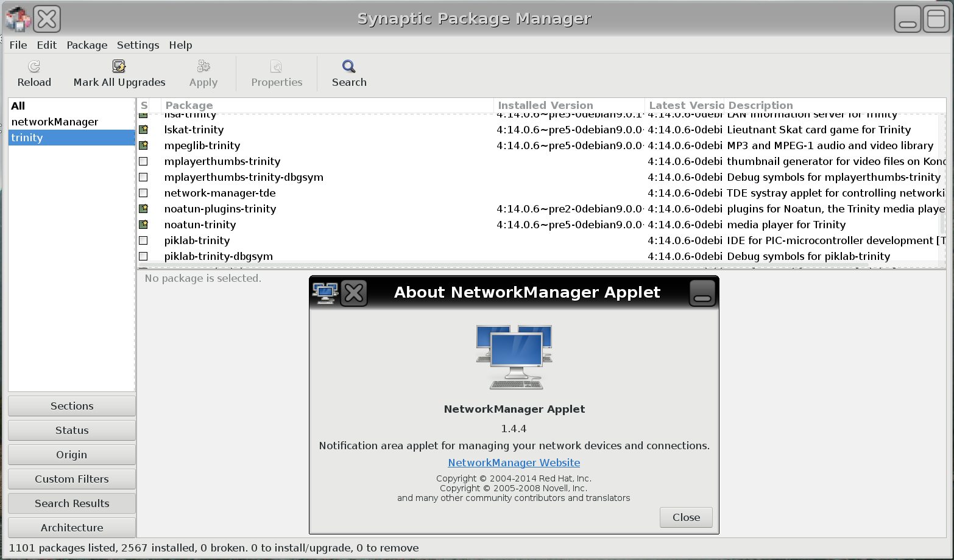Viewport: 954px width, 560px height.
Task: Toggle status box for noatun-trinity
Action: point(144,225)
